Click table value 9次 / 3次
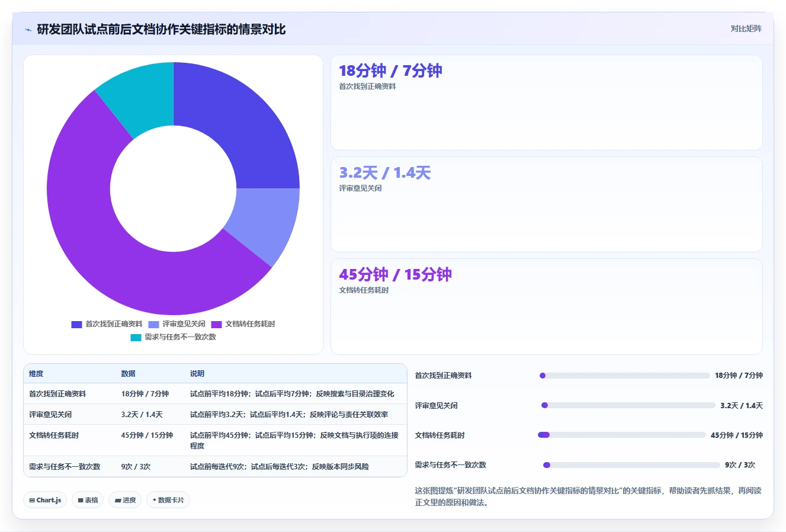 click(x=136, y=467)
